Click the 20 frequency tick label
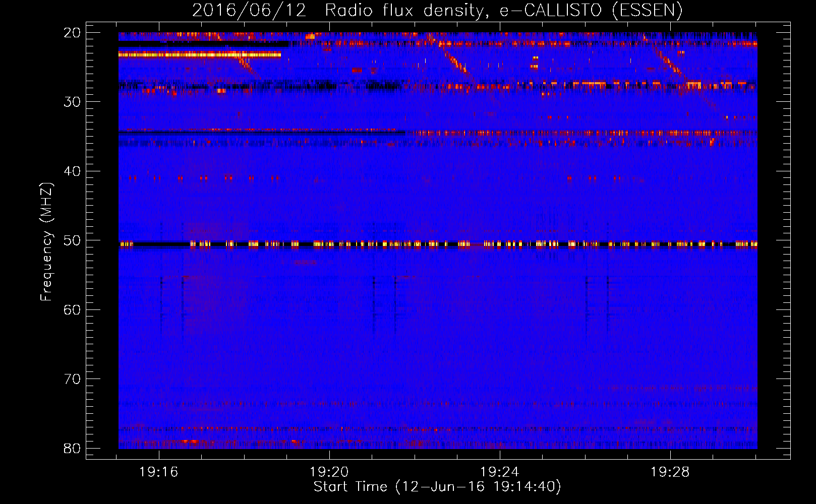The height and width of the screenshot is (504, 816). [x=72, y=33]
